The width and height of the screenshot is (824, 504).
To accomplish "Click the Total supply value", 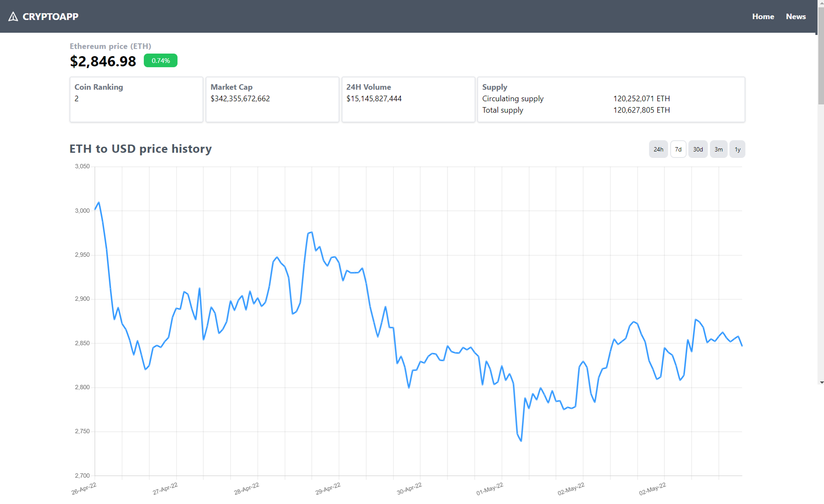I will coord(641,110).
